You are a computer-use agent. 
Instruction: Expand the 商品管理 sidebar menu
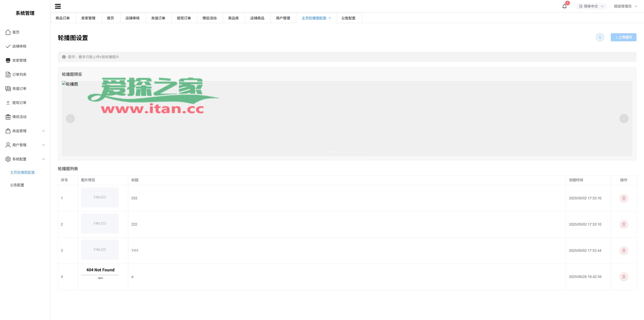[25, 131]
